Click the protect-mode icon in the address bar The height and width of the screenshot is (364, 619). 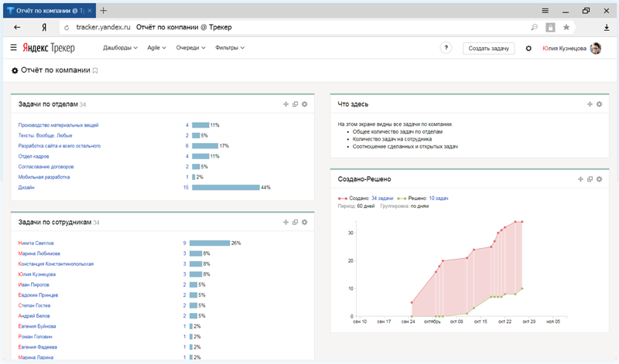(x=550, y=27)
